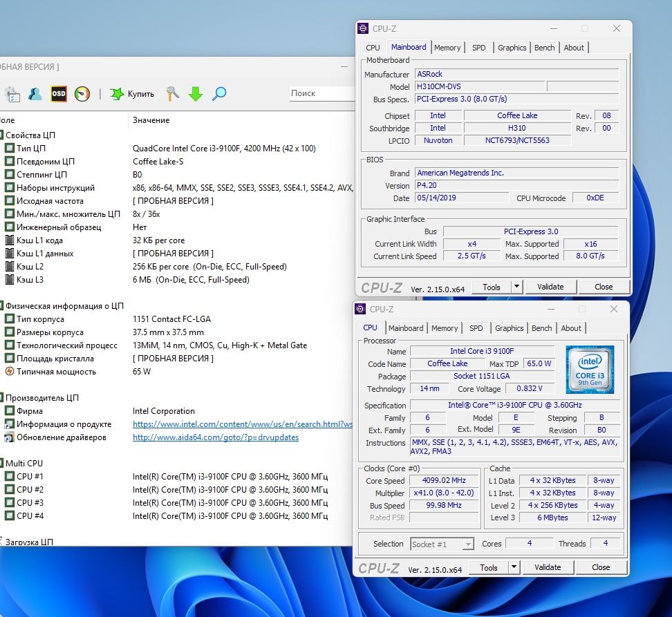Viewport: 672px width, 617px height.
Task: Click Close button in lower CPU-Z window
Action: click(601, 567)
